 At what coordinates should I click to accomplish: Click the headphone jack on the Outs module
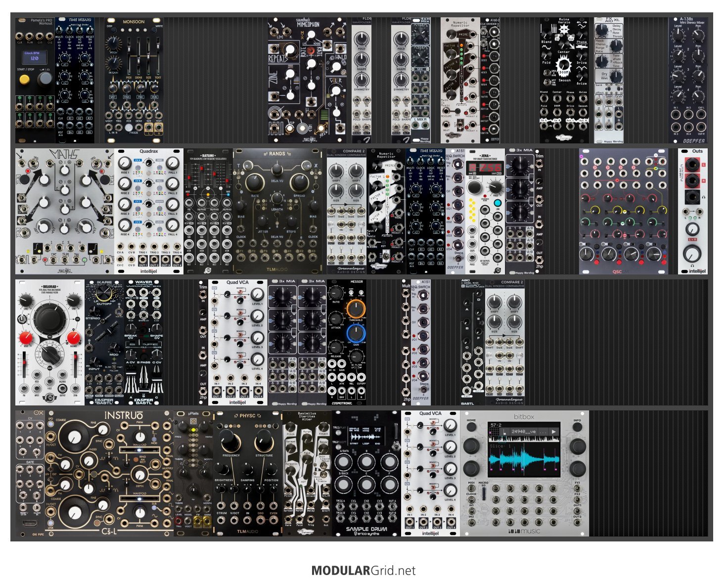pos(692,198)
